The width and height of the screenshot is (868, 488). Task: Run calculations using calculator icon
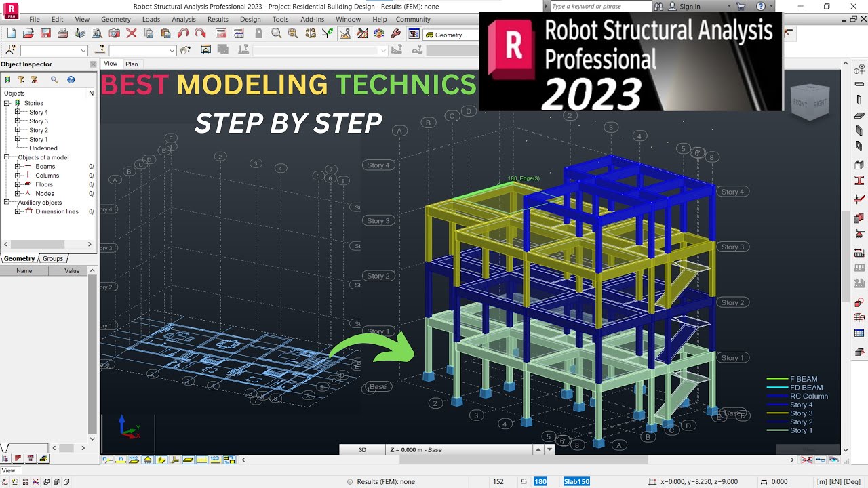pyautogui.click(x=221, y=33)
